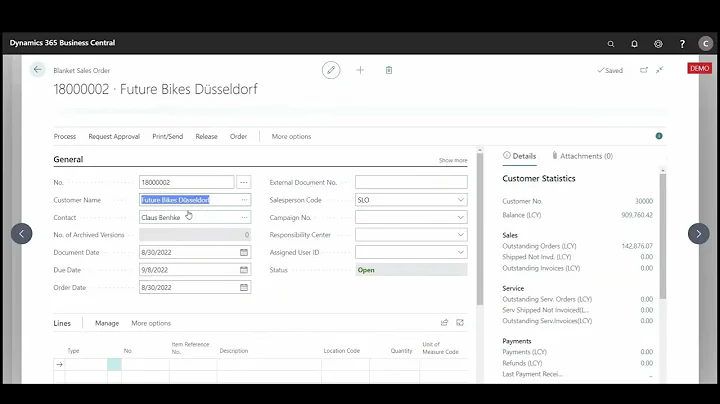
Task: Open Release menu
Action: pos(206,136)
